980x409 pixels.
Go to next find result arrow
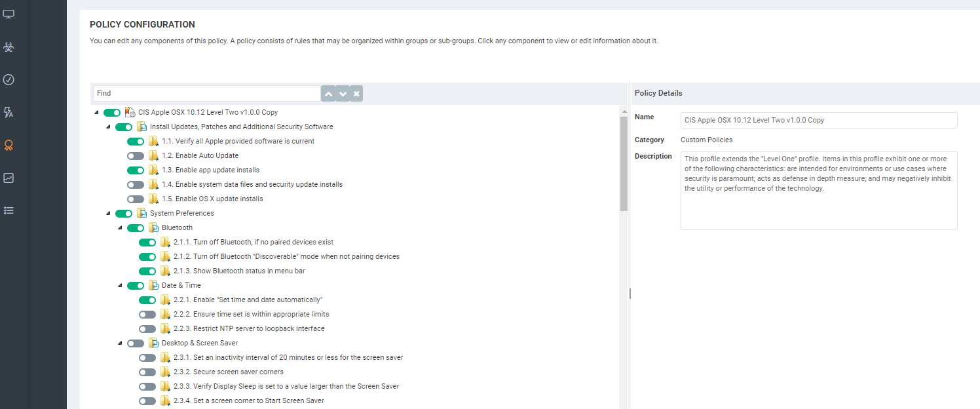[x=343, y=94]
